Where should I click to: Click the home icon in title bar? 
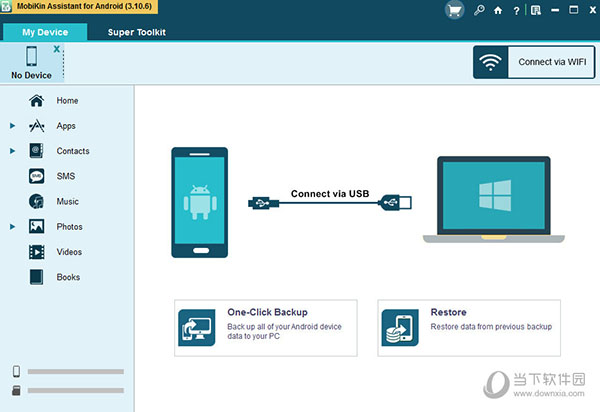point(498,10)
